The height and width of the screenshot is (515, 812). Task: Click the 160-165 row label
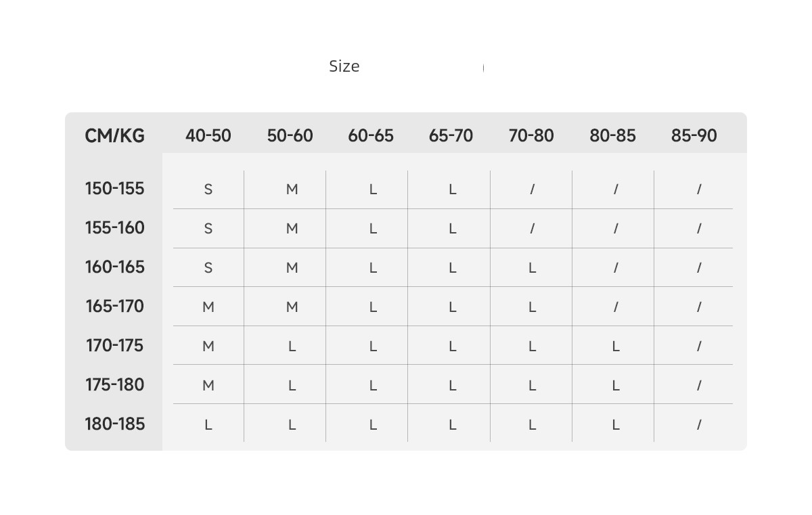tap(114, 267)
